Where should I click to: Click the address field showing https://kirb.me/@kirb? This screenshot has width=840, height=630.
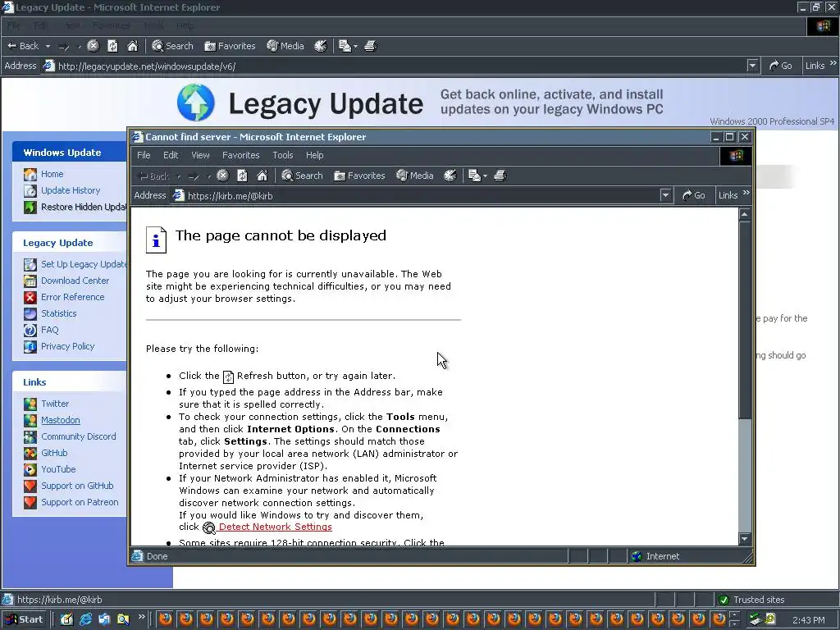point(415,196)
